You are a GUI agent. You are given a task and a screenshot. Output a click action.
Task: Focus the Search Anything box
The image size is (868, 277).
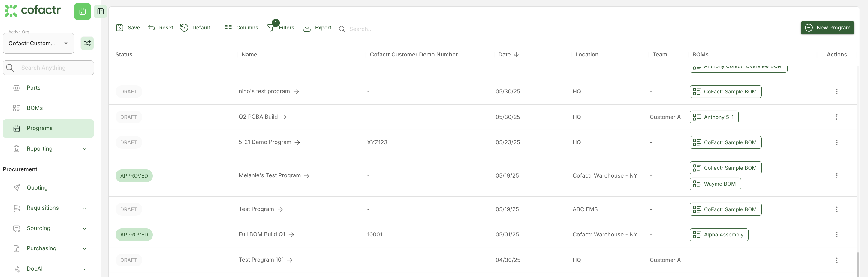tap(48, 68)
